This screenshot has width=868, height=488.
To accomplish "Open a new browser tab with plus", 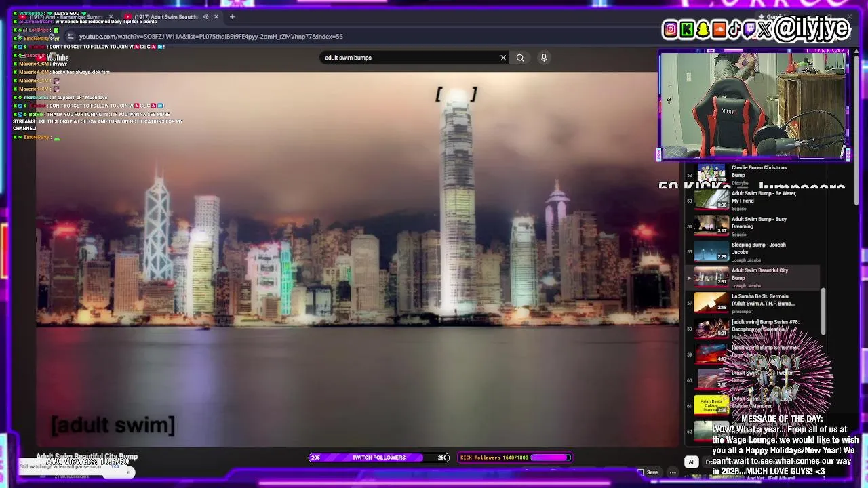I will click(232, 16).
